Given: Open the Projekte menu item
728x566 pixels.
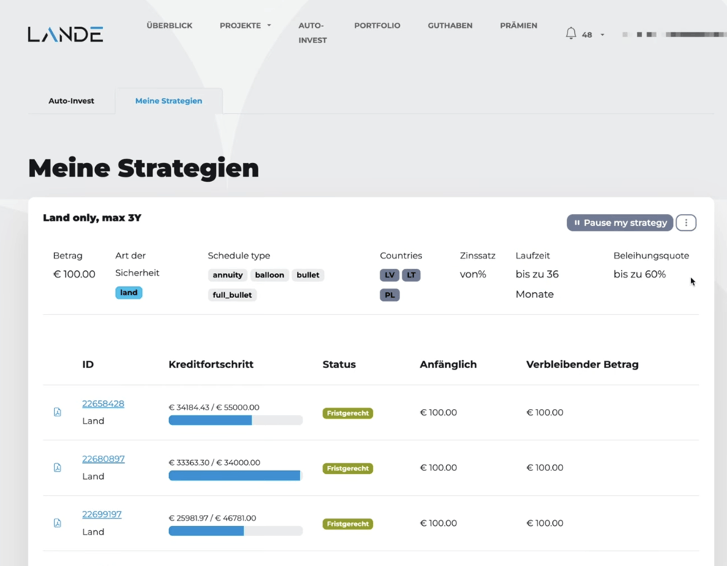Looking at the screenshot, I should pyautogui.click(x=240, y=26).
